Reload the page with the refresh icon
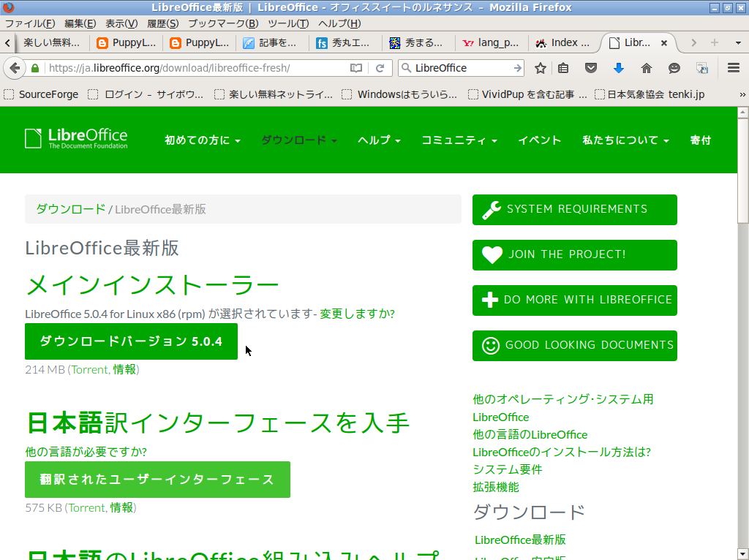The image size is (749, 560). coord(380,68)
